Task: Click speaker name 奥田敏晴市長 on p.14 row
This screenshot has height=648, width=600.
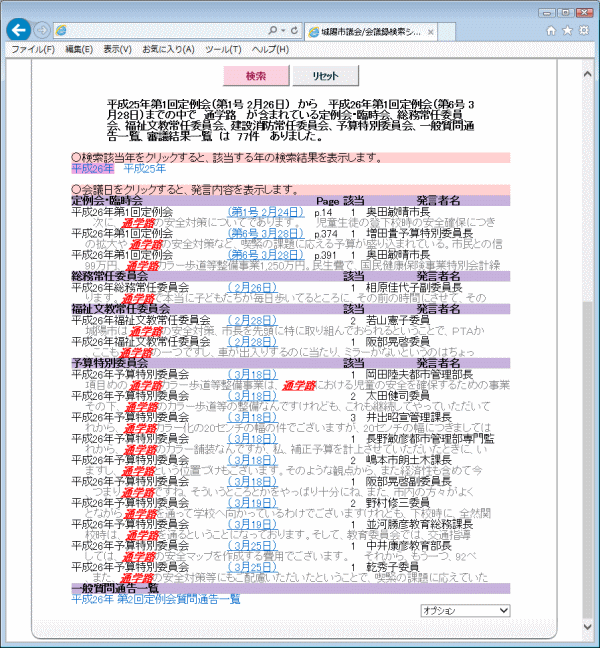Action: pyautogui.click(x=398, y=212)
